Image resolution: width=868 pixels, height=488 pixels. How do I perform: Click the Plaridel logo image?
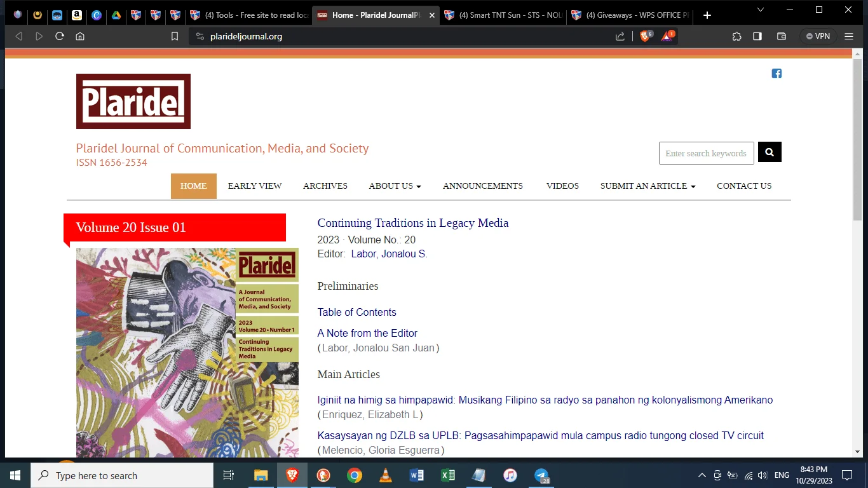click(x=133, y=101)
